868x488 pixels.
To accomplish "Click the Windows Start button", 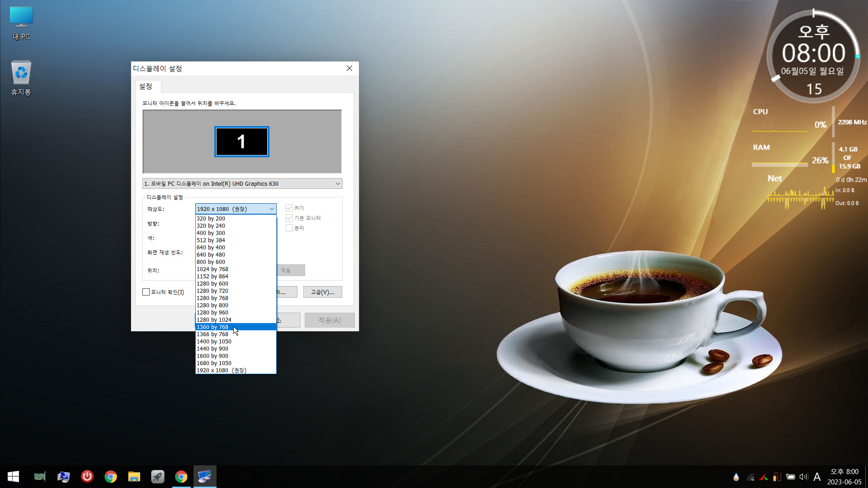I will (13, 477).
